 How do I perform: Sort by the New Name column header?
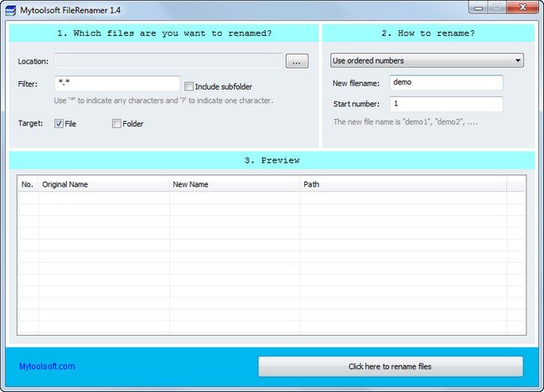point(234,184)
